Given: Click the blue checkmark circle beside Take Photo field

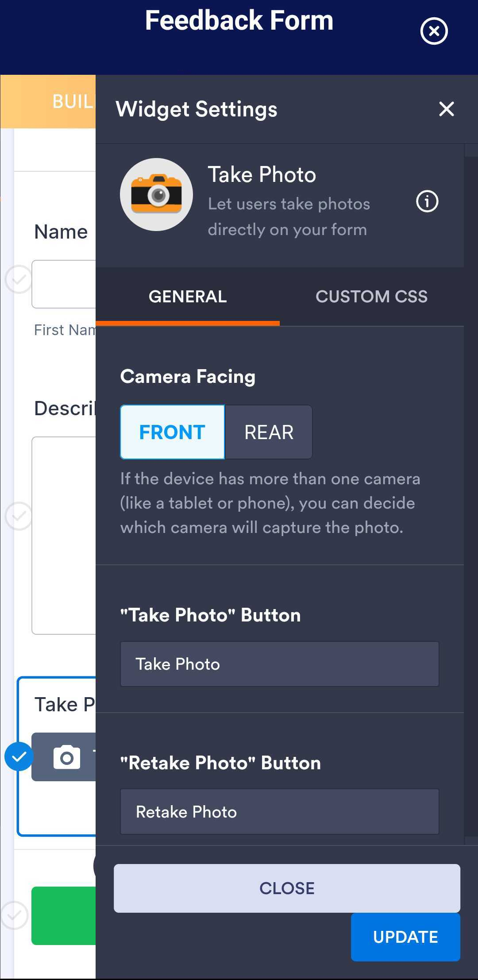Looking at the screenshot, I should [x=19, y=756].
